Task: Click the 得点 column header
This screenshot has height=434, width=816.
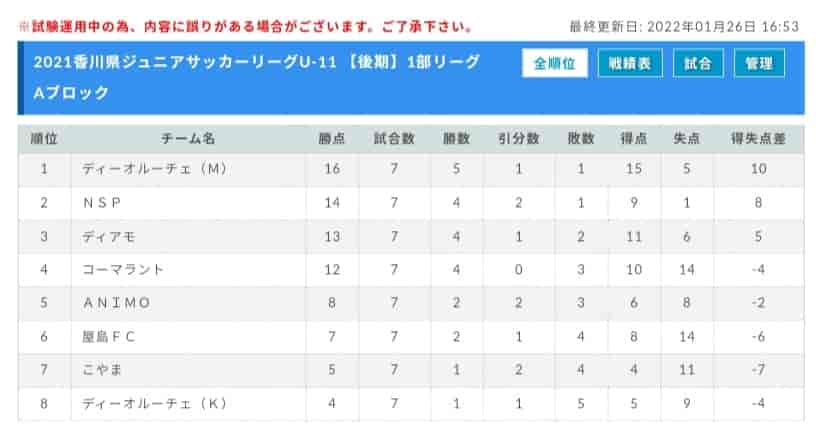Action: (633, 138)
